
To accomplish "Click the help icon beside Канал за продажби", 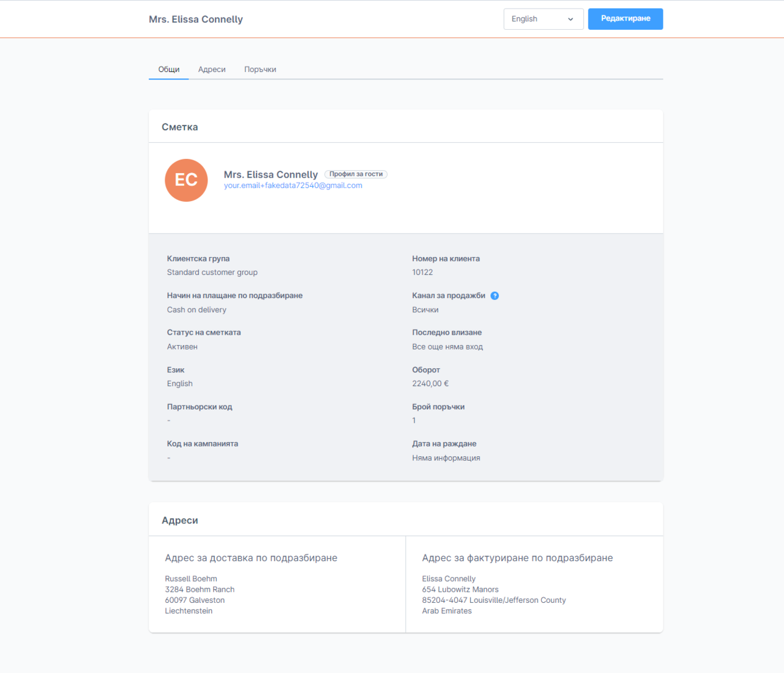I will point(495,296).
